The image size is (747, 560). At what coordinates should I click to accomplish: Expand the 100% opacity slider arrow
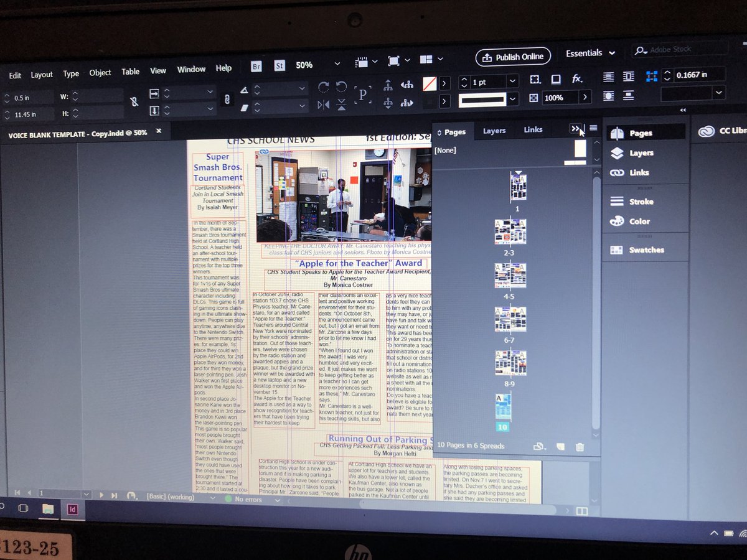[585, 97]
